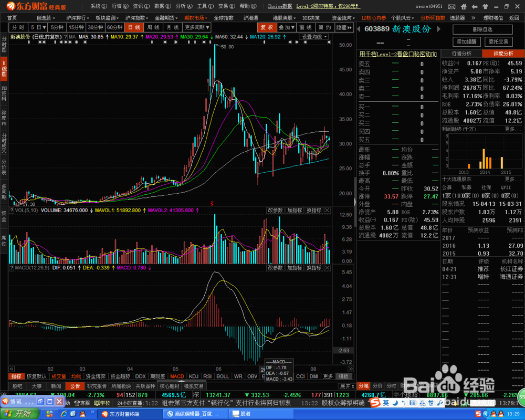Open the 5日 period dropdown
Image resolution: width=525 pixels, height=420 pixels.
tap(38, 27)
